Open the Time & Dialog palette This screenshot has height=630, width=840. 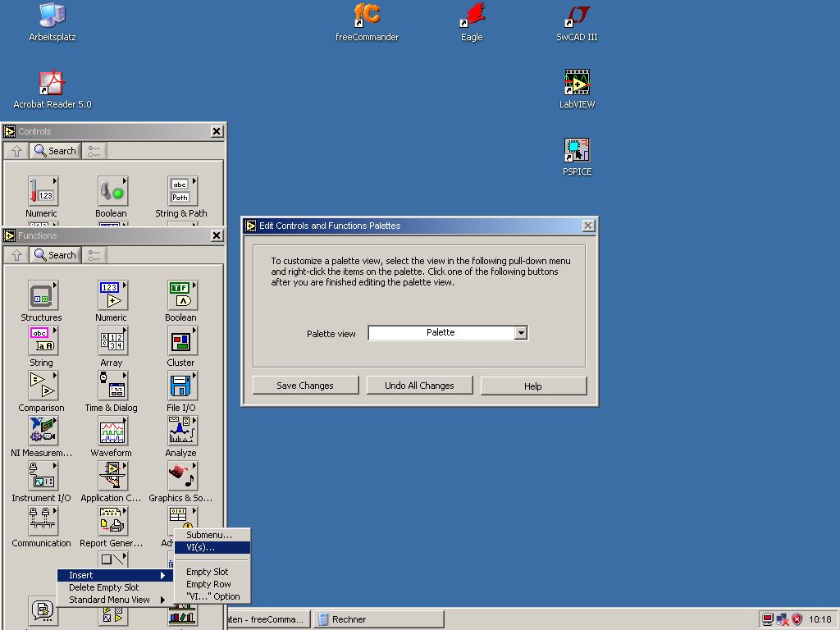click(x=112, y=386)
